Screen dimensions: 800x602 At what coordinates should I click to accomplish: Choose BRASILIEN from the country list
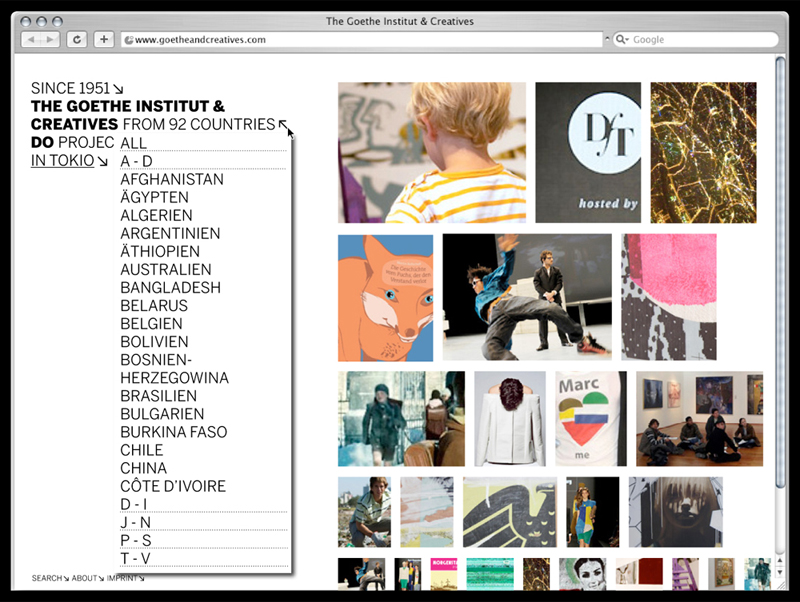[x=159, y=396]
